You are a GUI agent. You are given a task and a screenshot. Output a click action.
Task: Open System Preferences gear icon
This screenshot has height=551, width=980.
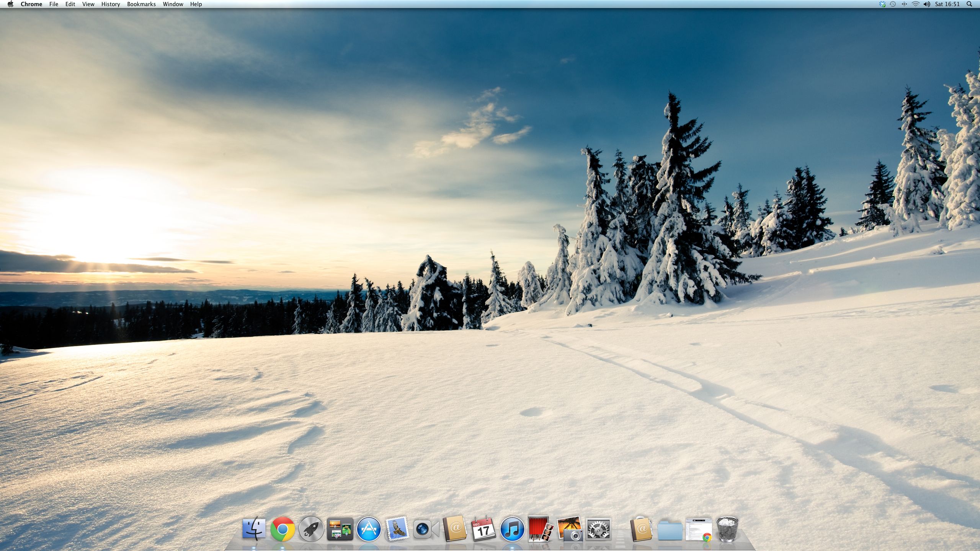click(x=598, y=530)
